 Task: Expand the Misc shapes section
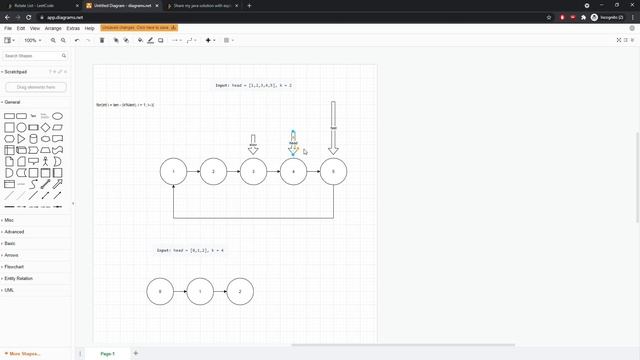pos(9,220)
